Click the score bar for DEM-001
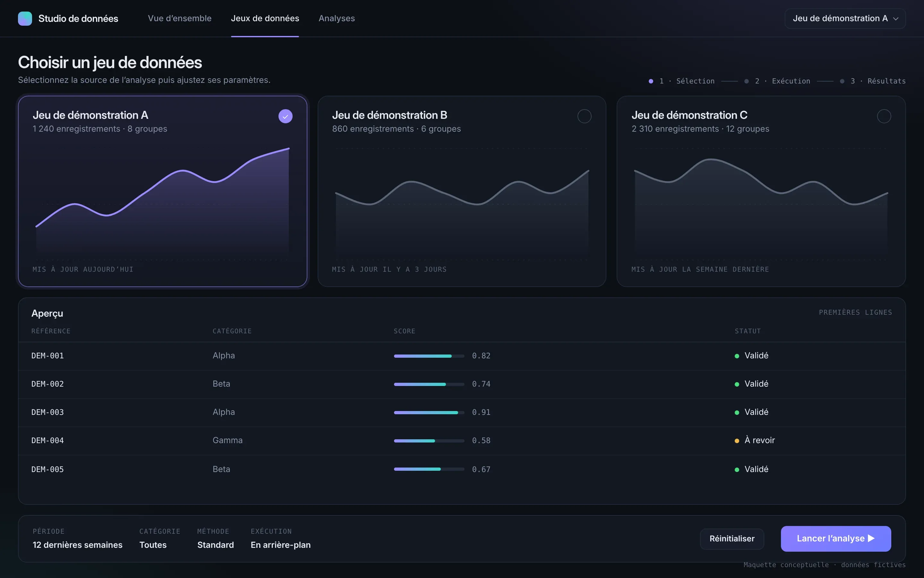The image size is (924, 578). [429, 356]
